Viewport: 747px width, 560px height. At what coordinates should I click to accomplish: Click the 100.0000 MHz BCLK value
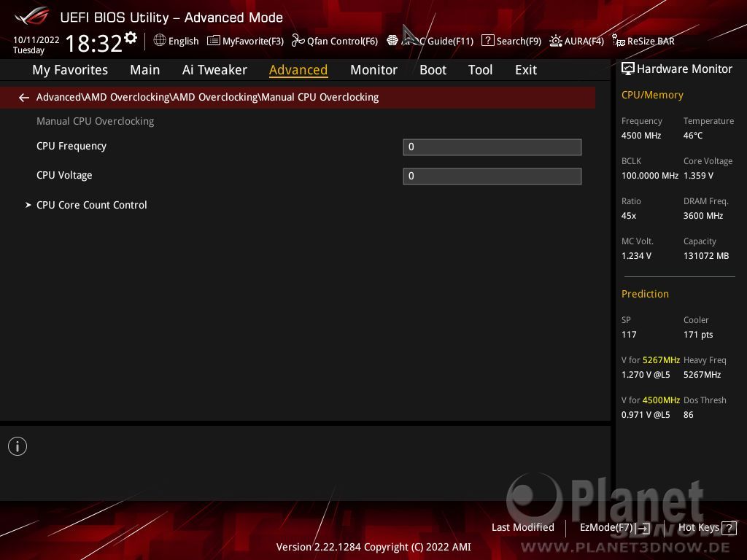click(650, 176)
